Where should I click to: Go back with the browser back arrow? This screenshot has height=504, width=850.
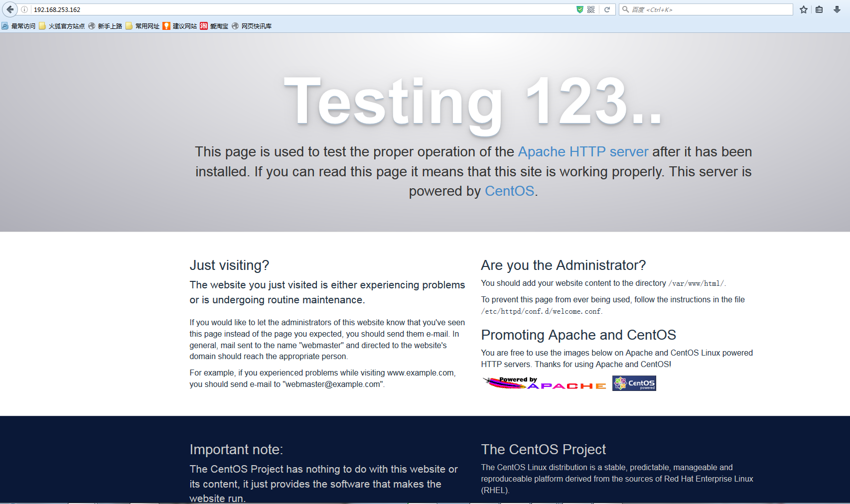(x=10, y=9)
